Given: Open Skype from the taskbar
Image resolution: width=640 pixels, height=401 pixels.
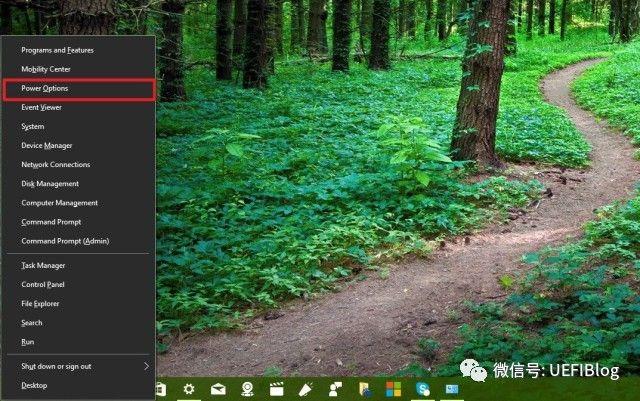Looking at the screenshot, I should tap(423, 389).
